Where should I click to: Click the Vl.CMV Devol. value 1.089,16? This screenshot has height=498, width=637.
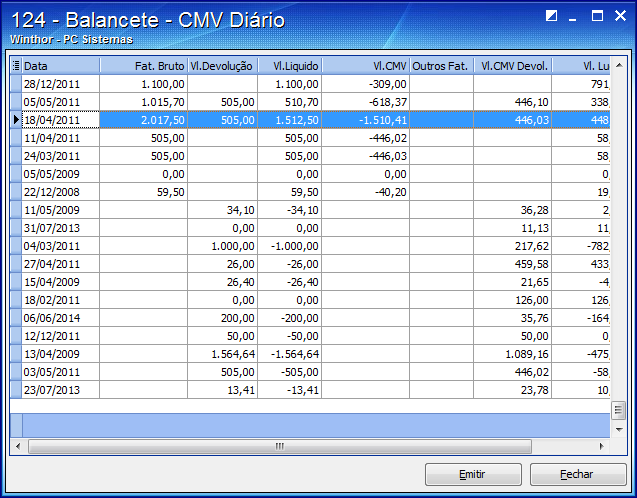coord(527,354)
